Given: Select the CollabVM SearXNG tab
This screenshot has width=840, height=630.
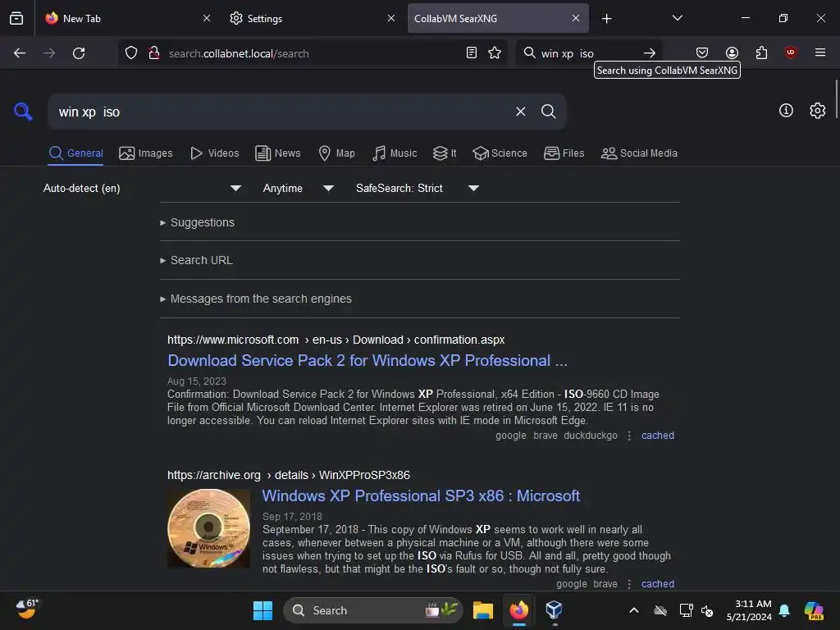Looking at the screenshot, I should [498, 18].
